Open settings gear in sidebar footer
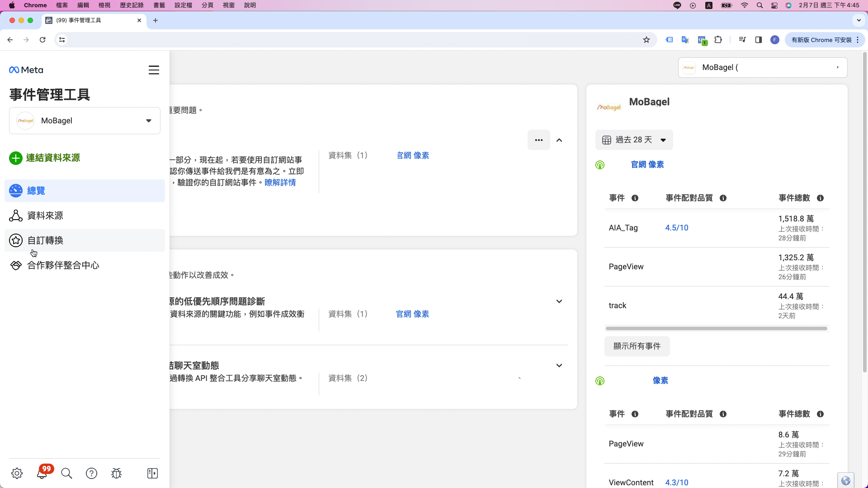 point(17,473)
